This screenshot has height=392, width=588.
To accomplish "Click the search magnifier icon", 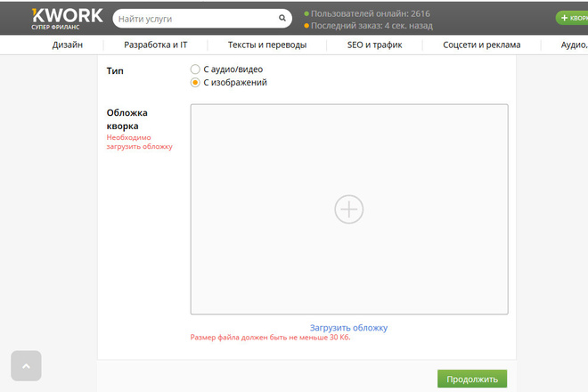I will (x=282, y=18).
